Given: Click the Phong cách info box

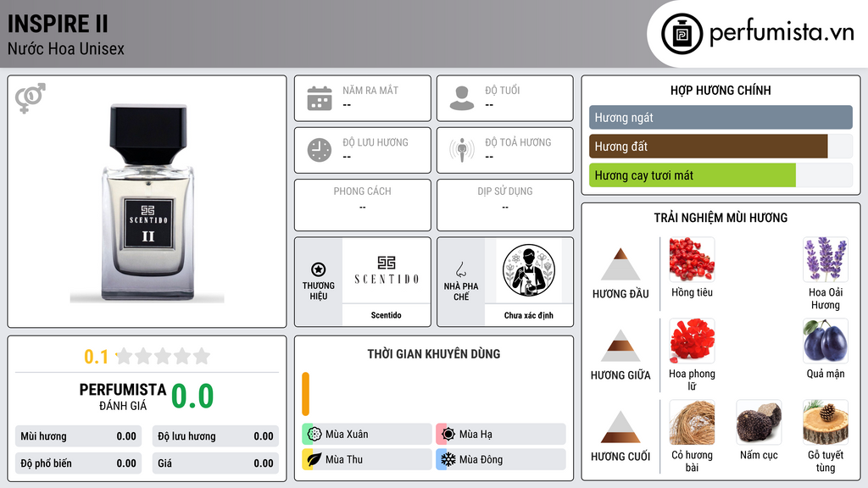Looking at the screenshot, I should [x=363, y=205].
